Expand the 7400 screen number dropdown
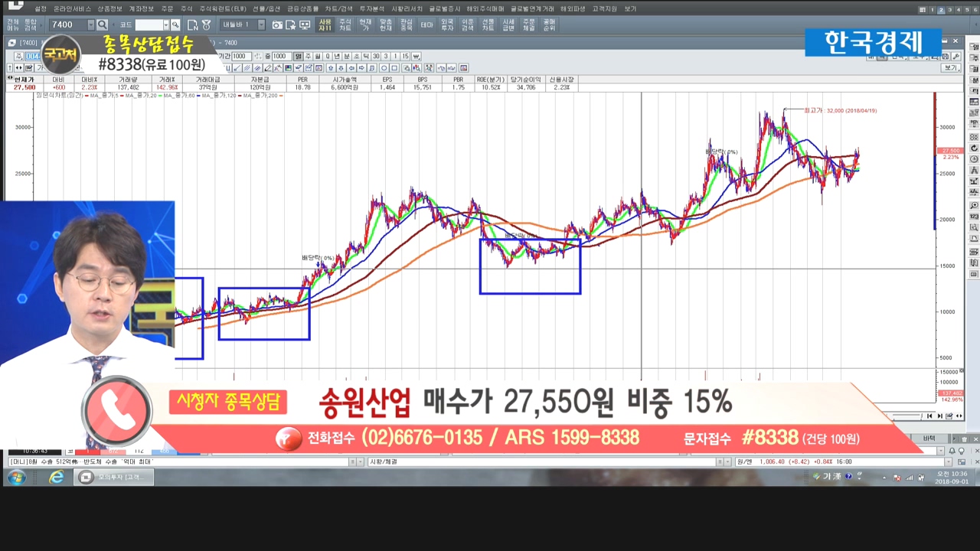Screen dimensions: 980x551 tap(91, 25)
